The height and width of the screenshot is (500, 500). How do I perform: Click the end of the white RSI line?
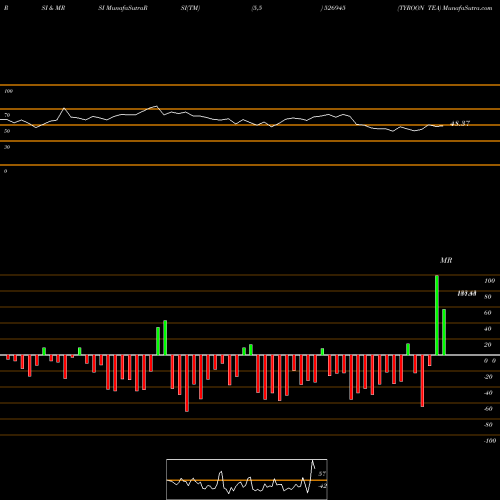tap(443, 126)
